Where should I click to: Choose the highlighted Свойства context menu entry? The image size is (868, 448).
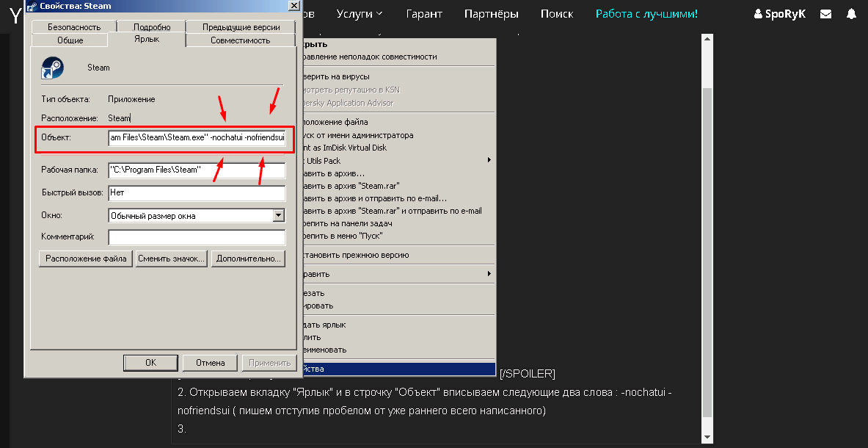click(x=398, y=368)
